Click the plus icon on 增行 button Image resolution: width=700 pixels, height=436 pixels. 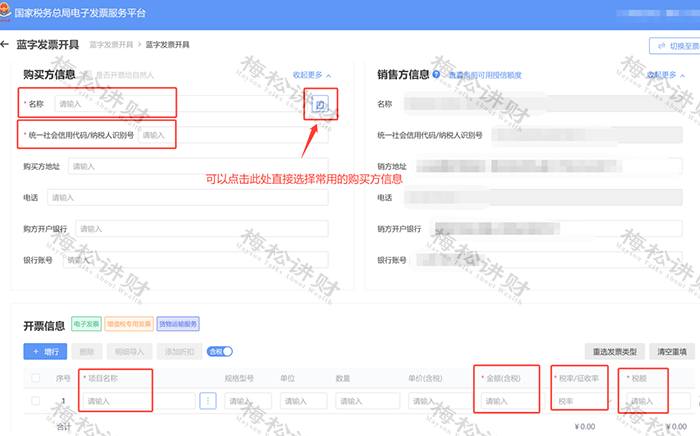coord(36,352)
